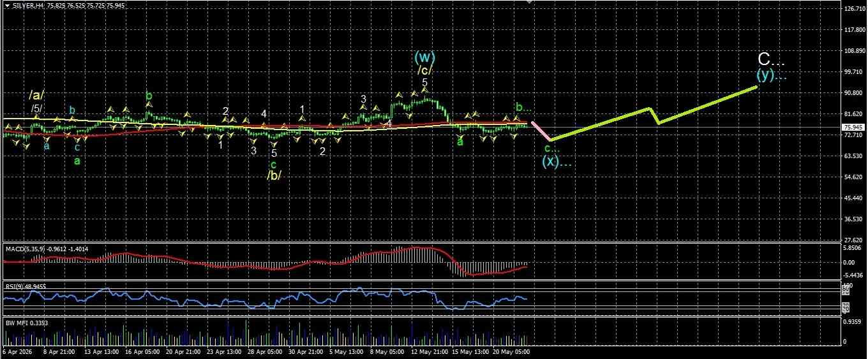Click the 30 Apr 21:00 date label
The height and width of the screenshot is (359, 868).
point(306,351)
